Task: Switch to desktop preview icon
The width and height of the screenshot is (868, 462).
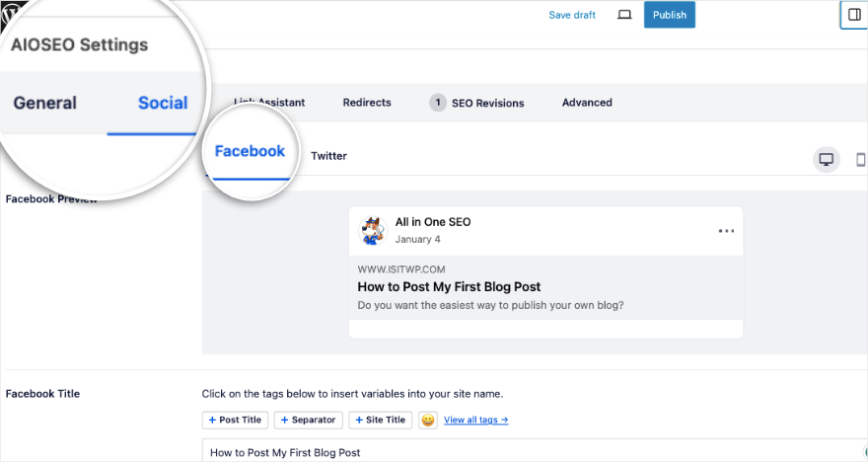Action: (826, 160)
